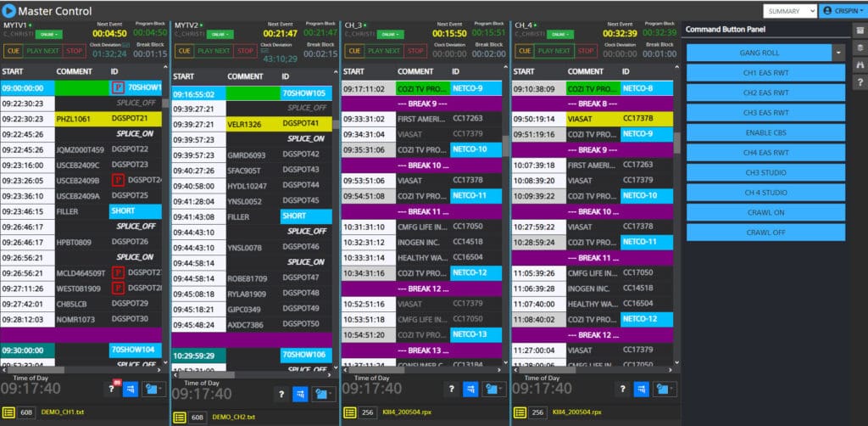Open the SUMMARY view dropdown
The width and height of the screenshot is (868, 426).
point(790,11)
